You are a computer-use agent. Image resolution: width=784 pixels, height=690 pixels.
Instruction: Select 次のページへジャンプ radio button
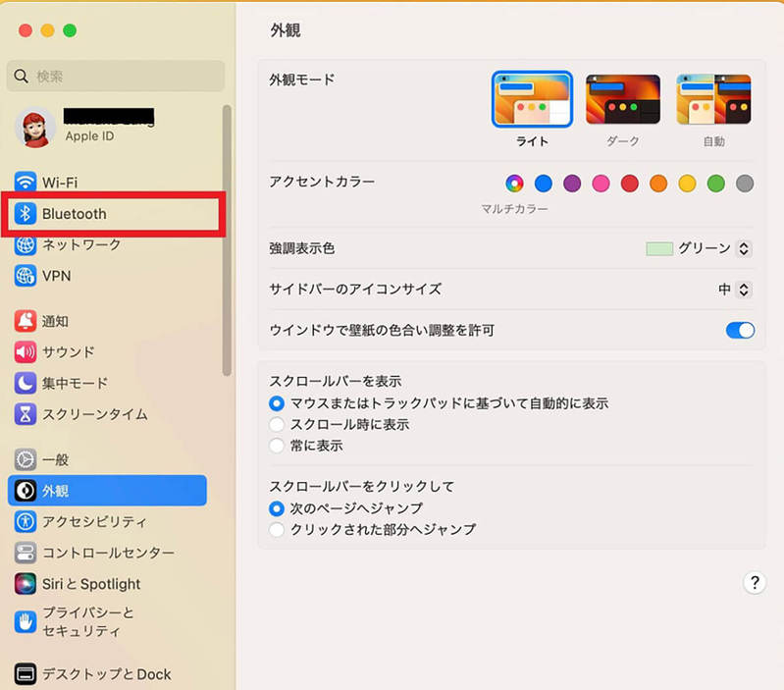pos(277,508)
